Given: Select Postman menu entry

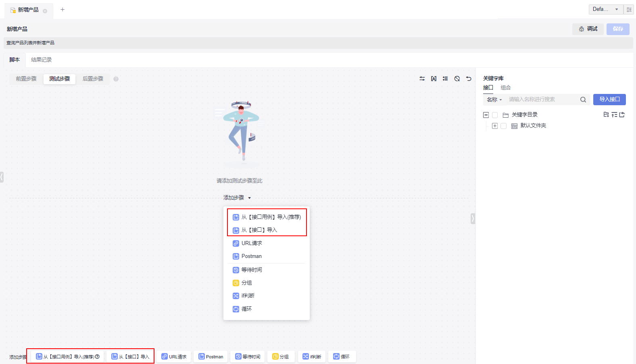Looking at the screenshot, I should [x=267, y=256].
